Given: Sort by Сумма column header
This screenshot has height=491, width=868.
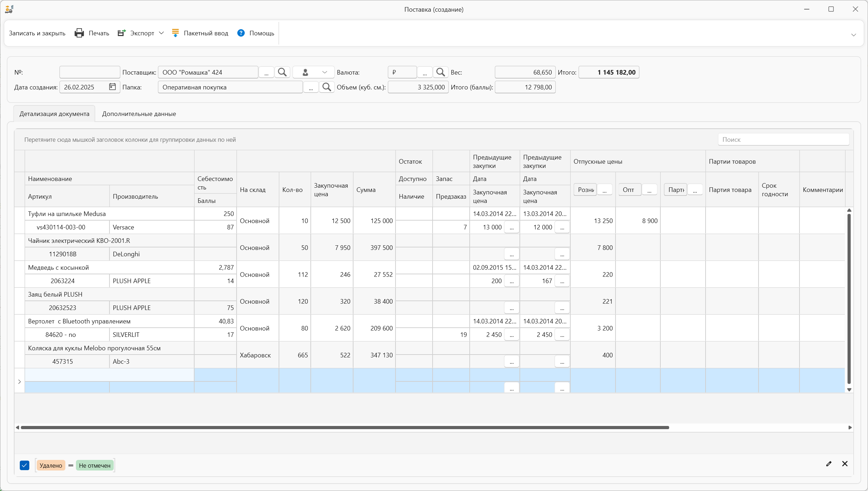Looking at the screenshot, I should point(374,190).
